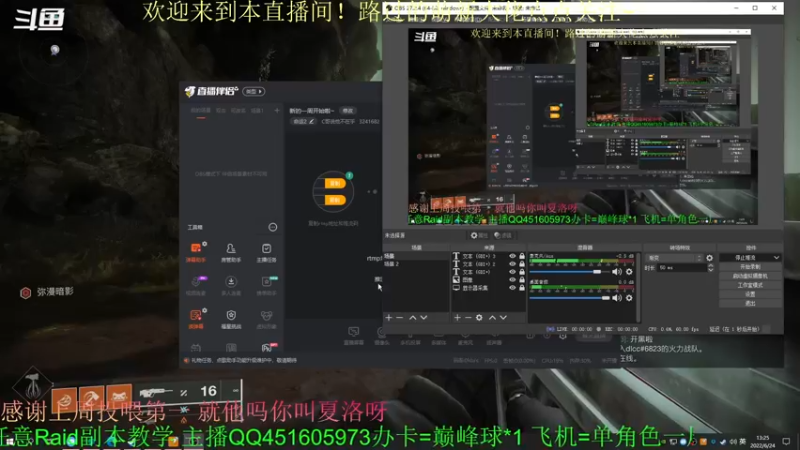
Task: Select the 我的场景 tab in 直播伴侣
Action: [201, 111]
